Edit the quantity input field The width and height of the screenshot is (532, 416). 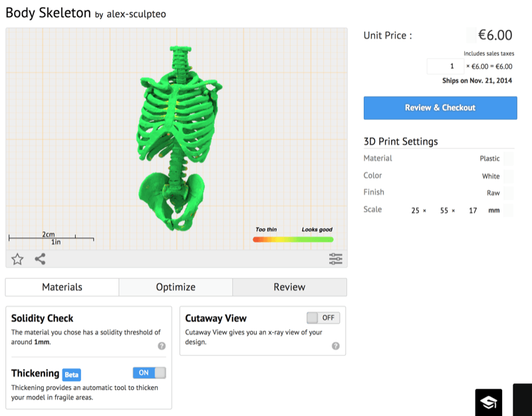coord(445,66)
